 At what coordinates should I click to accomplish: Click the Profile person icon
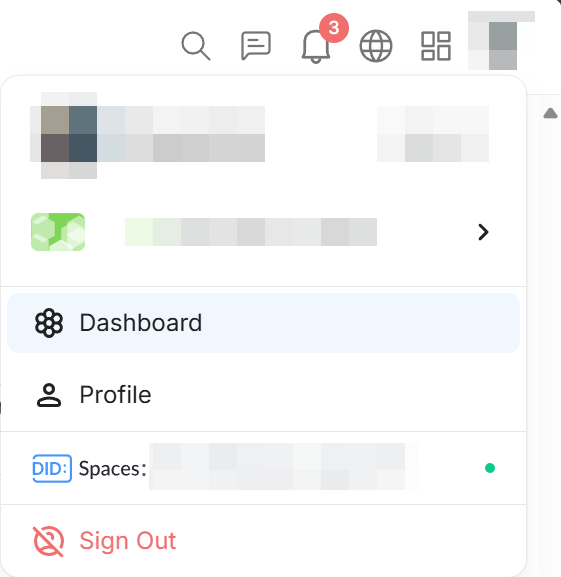click(49, 395)
